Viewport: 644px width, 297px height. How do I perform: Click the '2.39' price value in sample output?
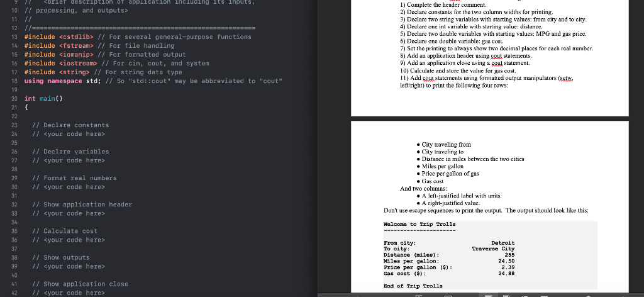click(x=508, y=267)
